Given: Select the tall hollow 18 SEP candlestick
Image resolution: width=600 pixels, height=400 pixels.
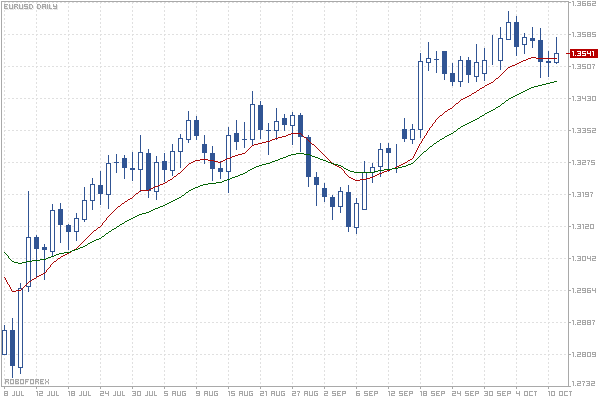Looking at the screenshot, I should coord(421,95).
